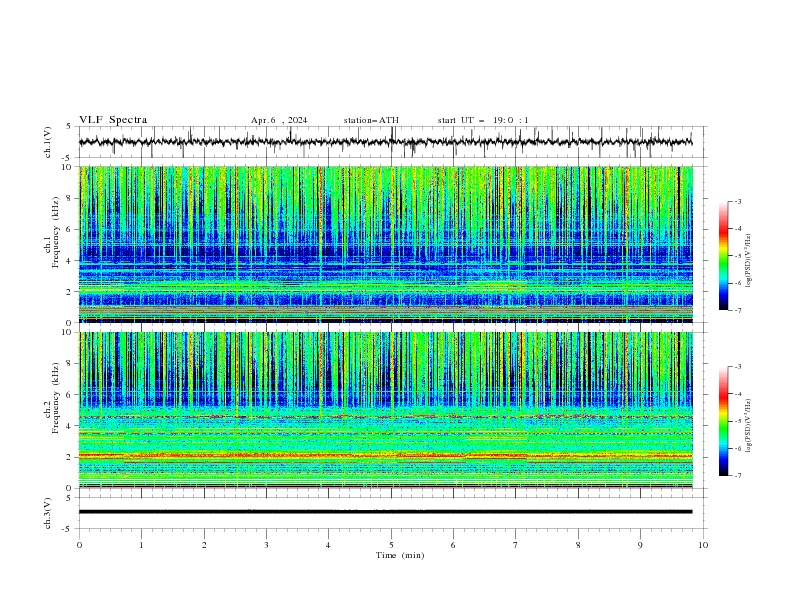
Task: Click time-axis tick label '5'
Action: pyautogui.click(x=391, y=545)
